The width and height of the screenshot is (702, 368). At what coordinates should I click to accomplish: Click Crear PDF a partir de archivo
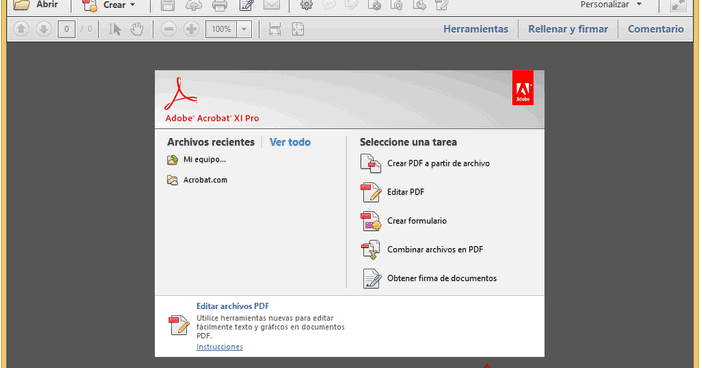coord(425,163)
